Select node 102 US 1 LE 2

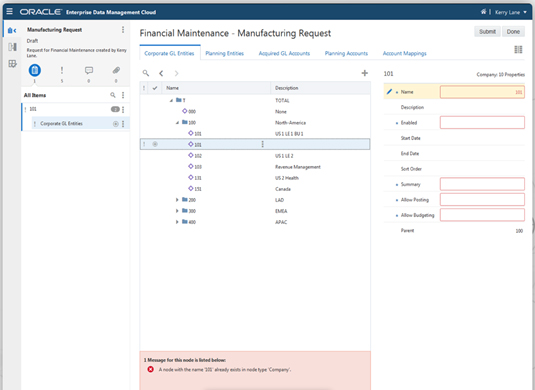[255, 156]
